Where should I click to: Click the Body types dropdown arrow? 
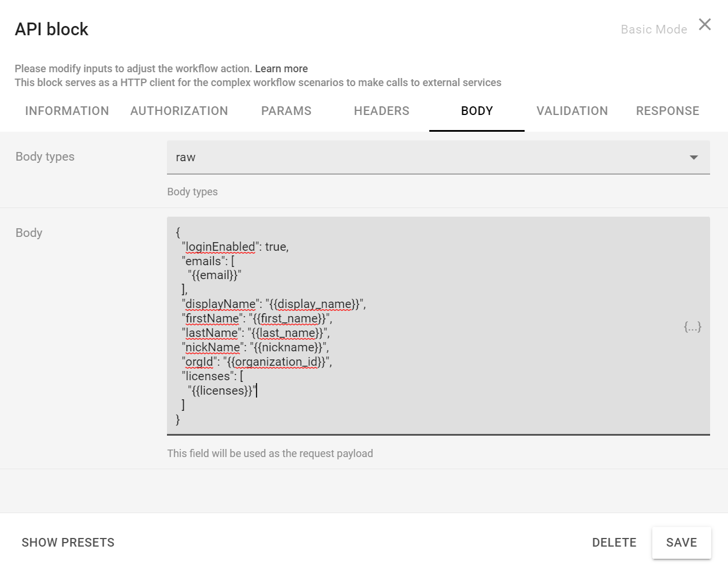pyautogui.click(x=693, y=157)
